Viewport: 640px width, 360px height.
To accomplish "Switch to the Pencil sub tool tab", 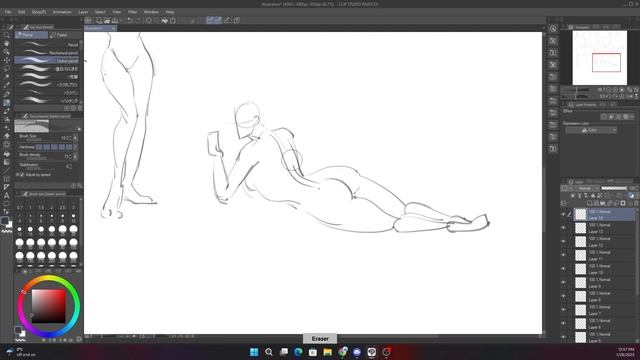I will [31, 35].
